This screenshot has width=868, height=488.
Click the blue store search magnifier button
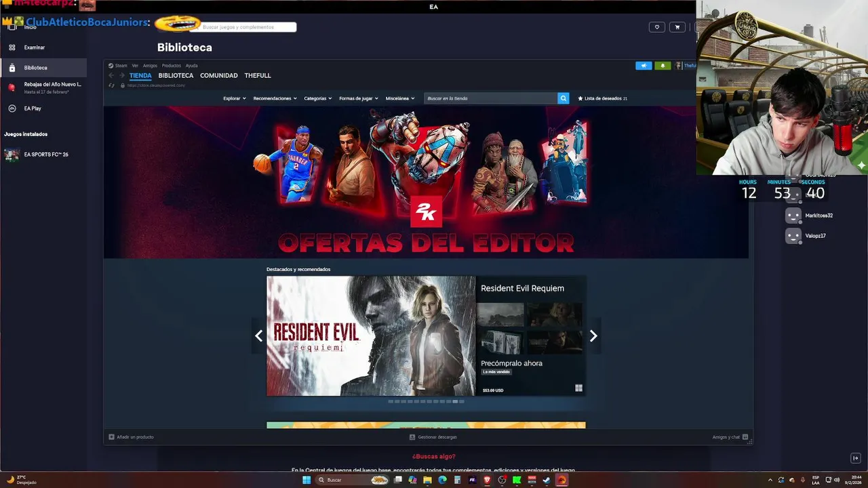tap(564, 98)
